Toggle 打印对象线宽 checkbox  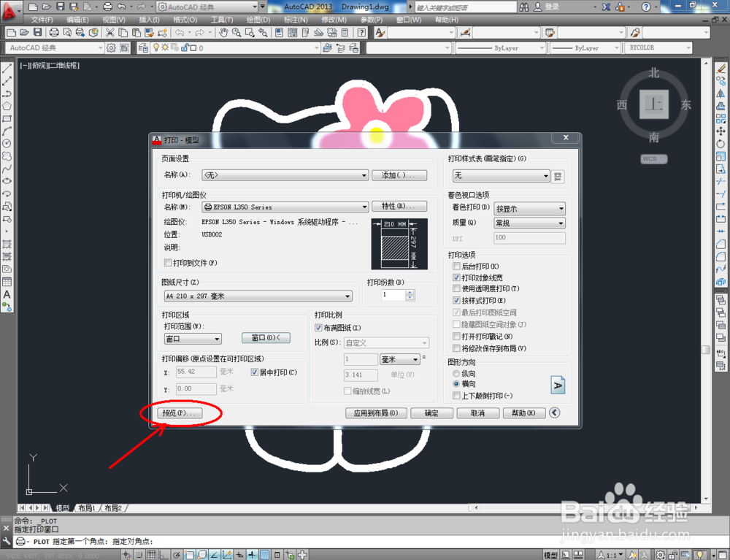coord(456,277)
